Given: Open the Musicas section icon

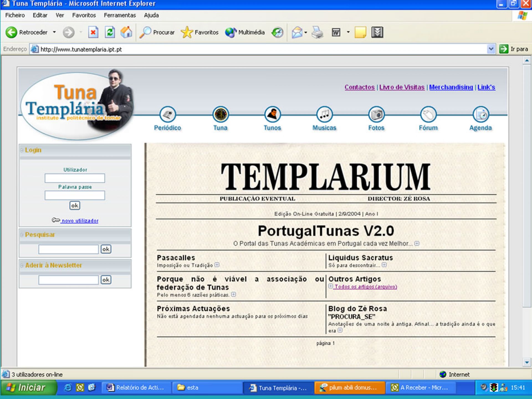Looking at the screenshot, I should [324, 114].
